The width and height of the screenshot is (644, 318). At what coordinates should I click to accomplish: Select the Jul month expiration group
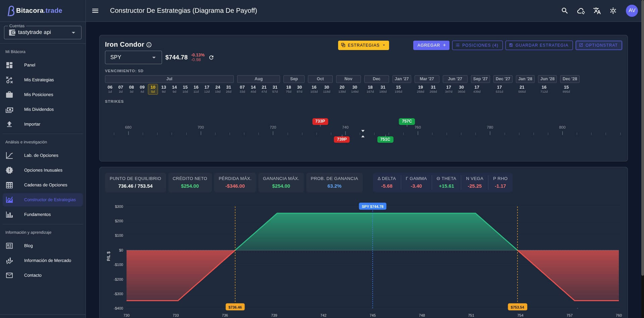tap(169, 79)
